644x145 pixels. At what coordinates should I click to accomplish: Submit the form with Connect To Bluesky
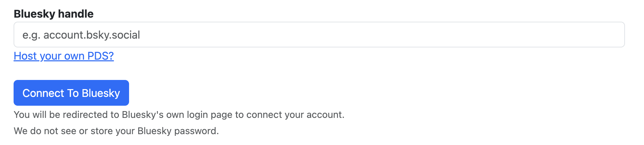coord(71,93)
